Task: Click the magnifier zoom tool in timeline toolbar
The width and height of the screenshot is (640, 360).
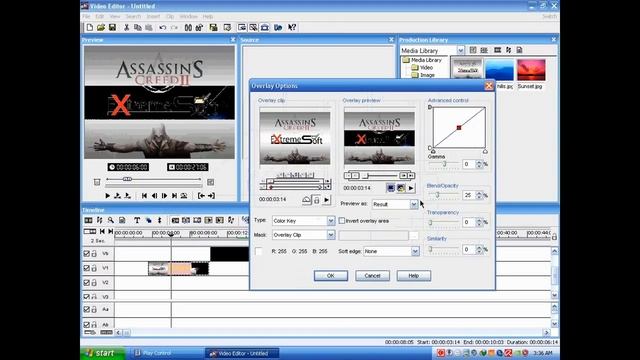Action: 111,220
